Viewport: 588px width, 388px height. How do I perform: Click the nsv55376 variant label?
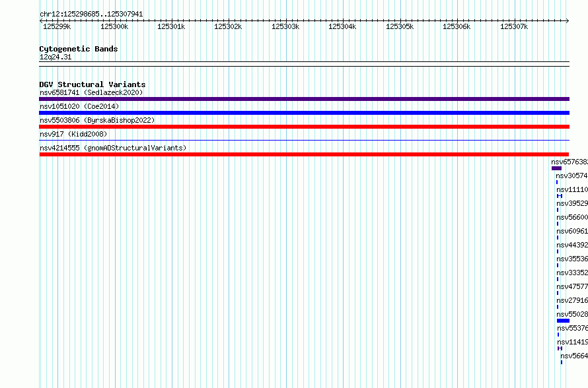[573, 328]
